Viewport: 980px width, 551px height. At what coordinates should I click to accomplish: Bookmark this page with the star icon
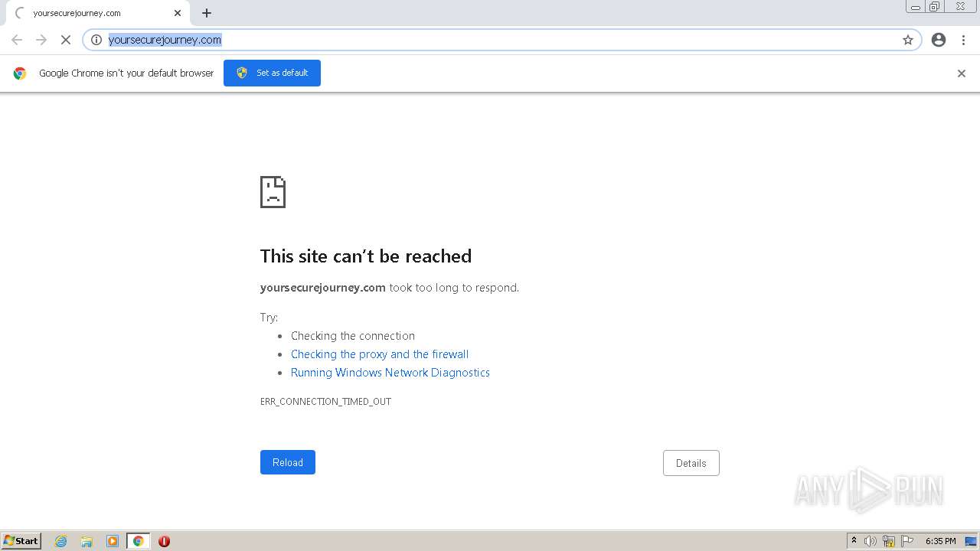coord(908,40)
